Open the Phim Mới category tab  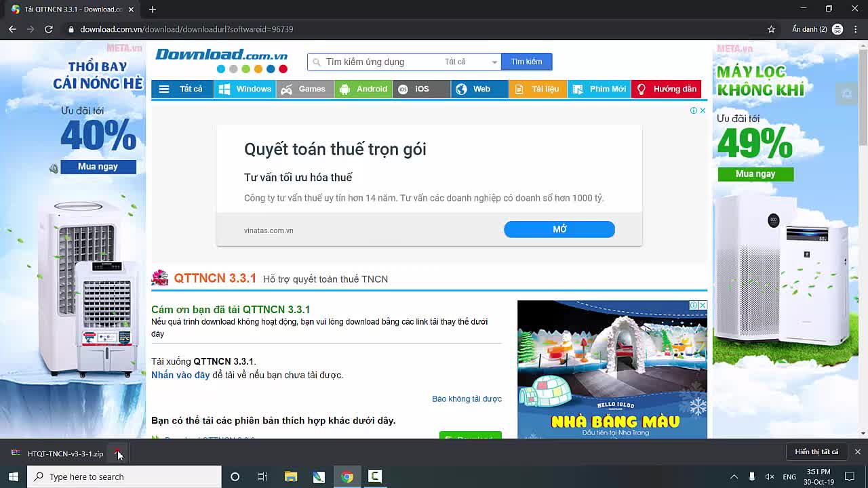tap(599, 89)
